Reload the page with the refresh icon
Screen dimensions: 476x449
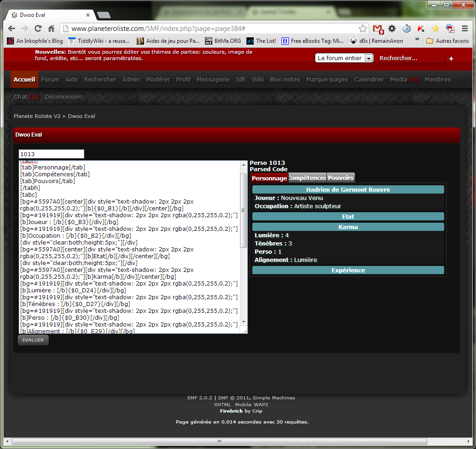point(38,29)
